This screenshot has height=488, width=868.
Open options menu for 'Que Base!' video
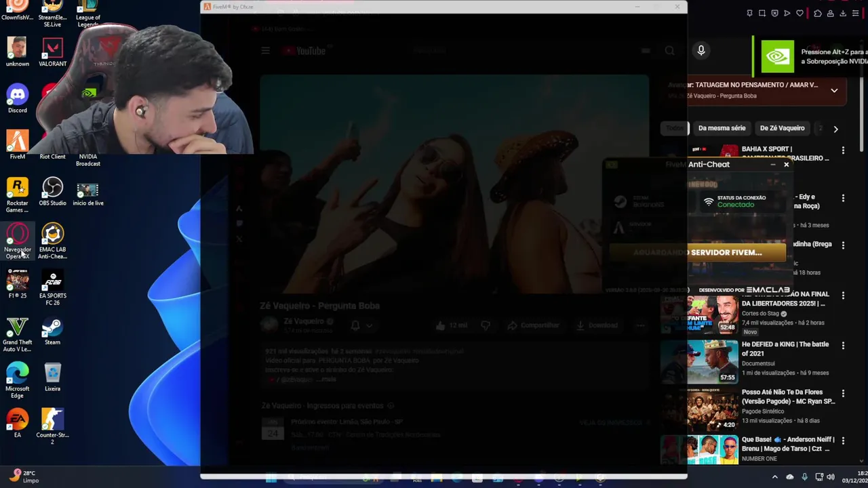click(843, 441)
